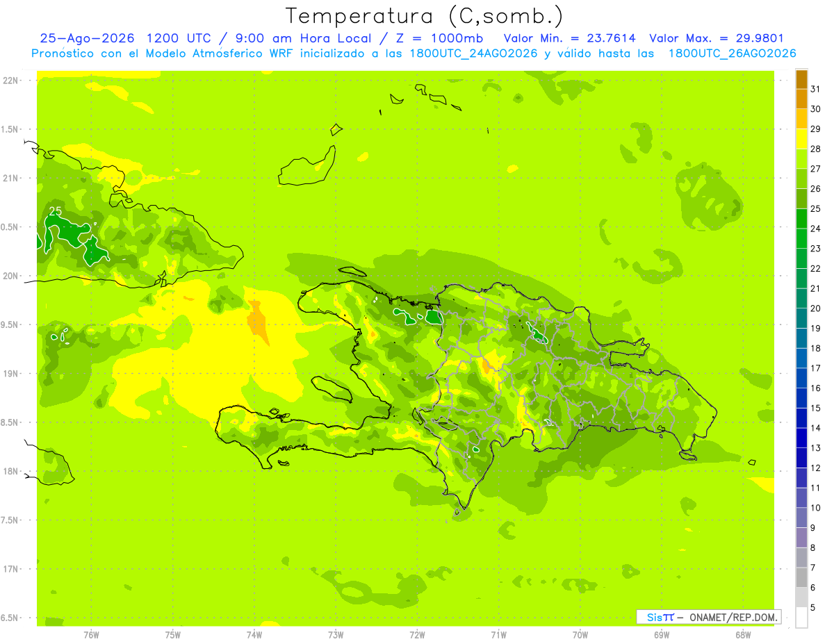
Task: Click the longitude label "68W"
Action: pyautogui.click(x=743, y=636)
